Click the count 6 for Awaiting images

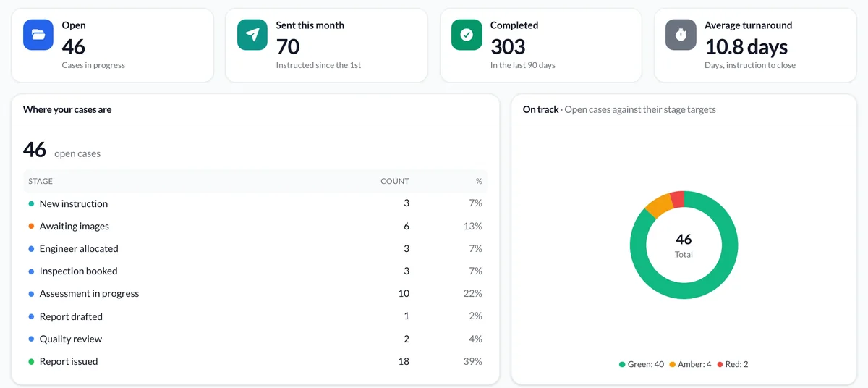point(407,227)
